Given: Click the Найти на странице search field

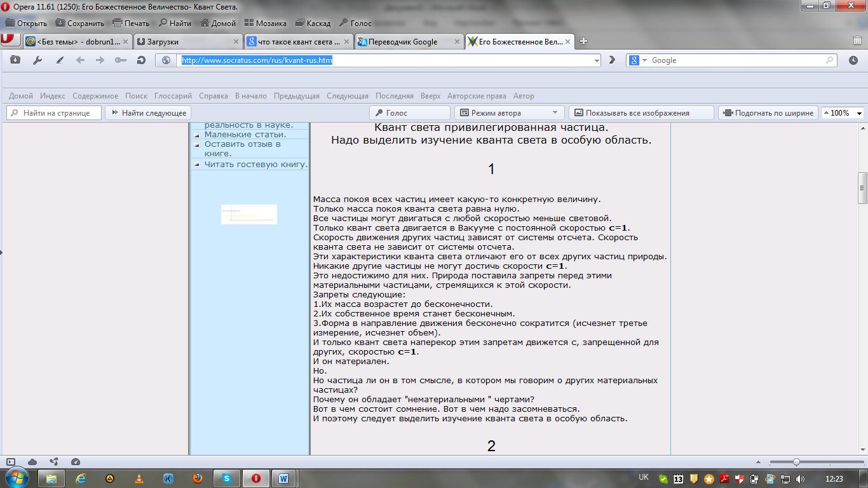Looking at the screenshot, I should click(x=53, y=113).
